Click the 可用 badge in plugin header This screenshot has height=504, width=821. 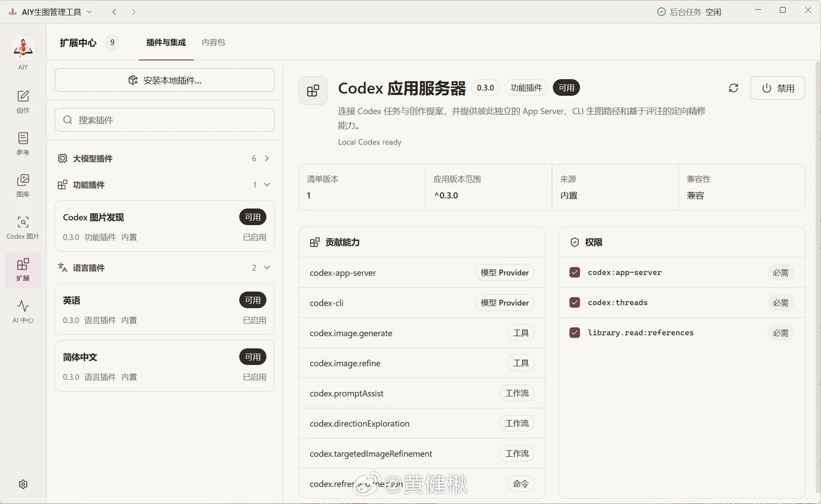[566, 87]
